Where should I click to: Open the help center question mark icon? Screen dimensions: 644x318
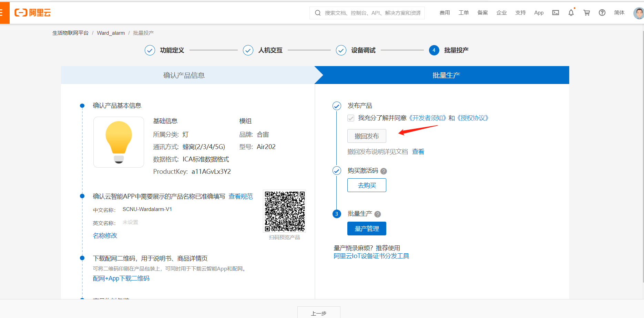click(602, 13)
